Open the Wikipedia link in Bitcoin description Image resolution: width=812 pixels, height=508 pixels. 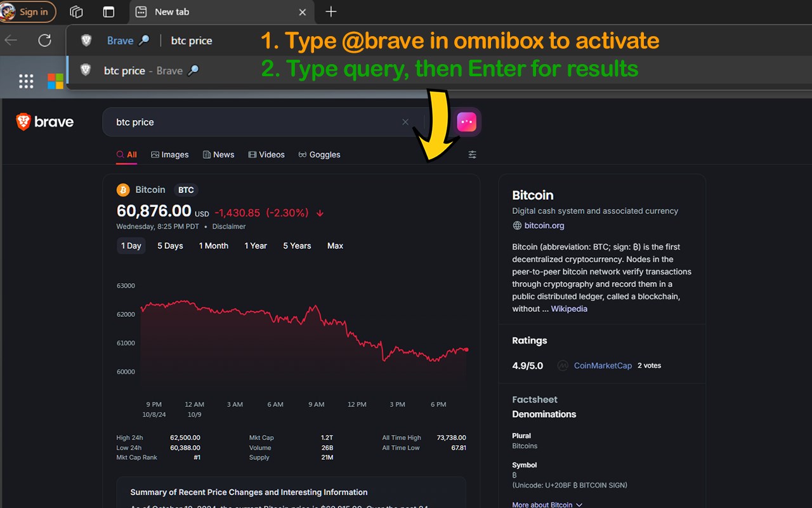pyautogui.click(x=569, y=309)
